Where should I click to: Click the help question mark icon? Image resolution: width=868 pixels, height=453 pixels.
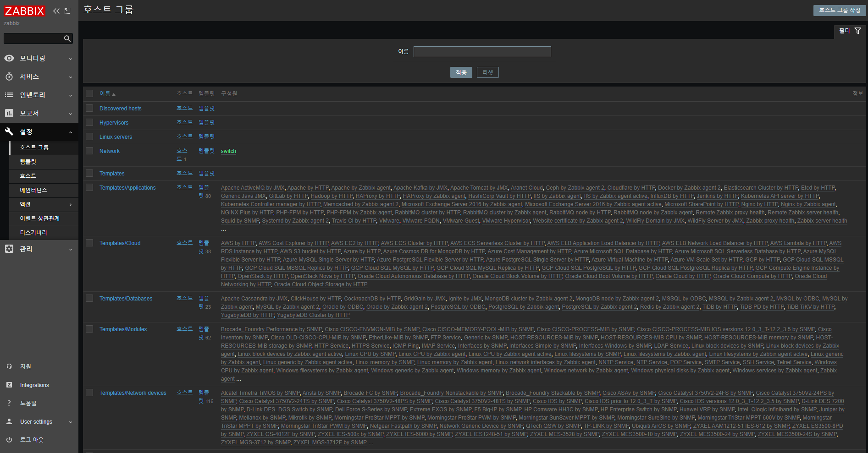coord(9,403)
